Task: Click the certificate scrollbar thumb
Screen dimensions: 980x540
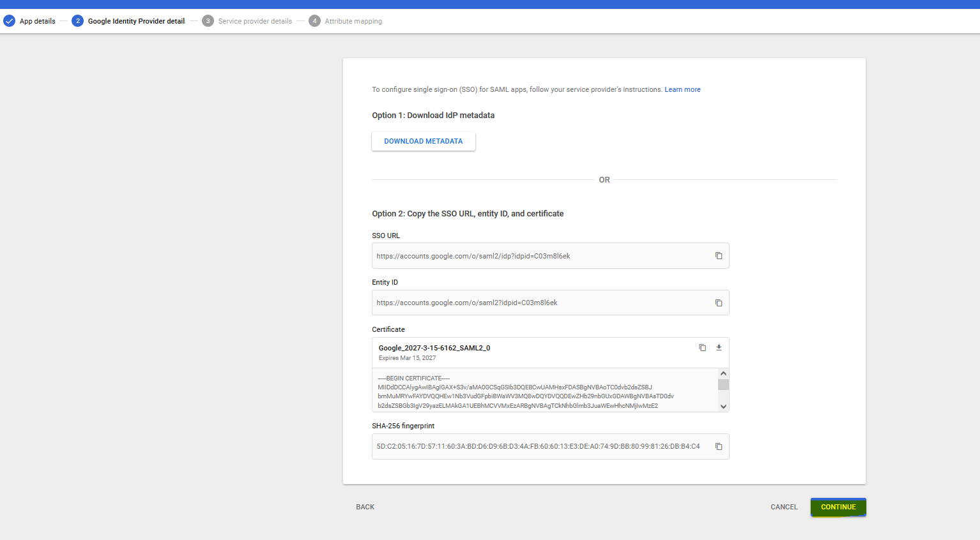Action: coord(723,384)
